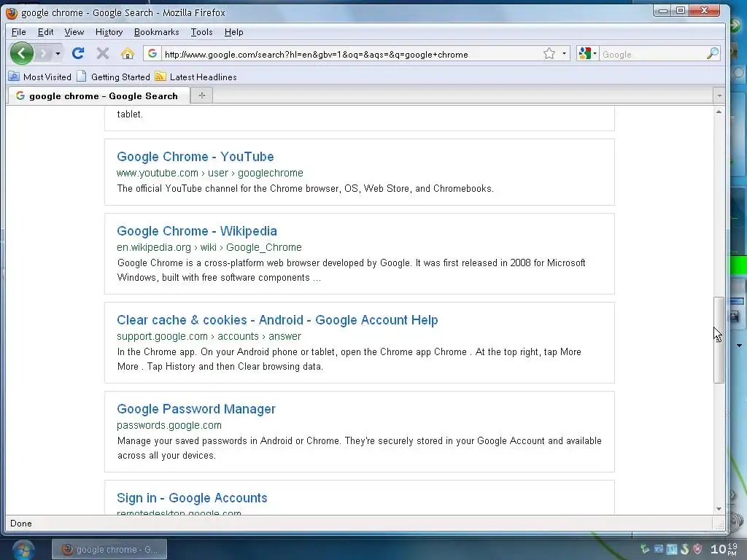Click the passwords.google.com URL text
Image resolution: width=747 pixels, height=560 pixels.
(x=169, y=425)
